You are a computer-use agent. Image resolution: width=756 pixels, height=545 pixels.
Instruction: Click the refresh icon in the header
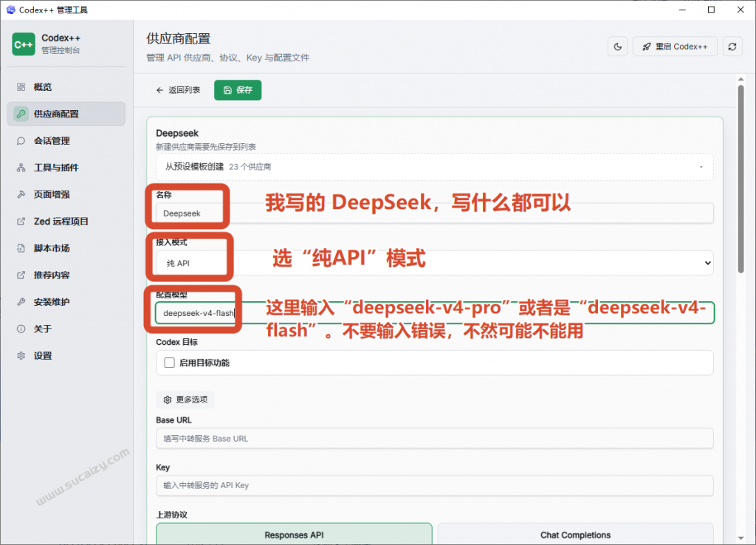tap(732, 47)
